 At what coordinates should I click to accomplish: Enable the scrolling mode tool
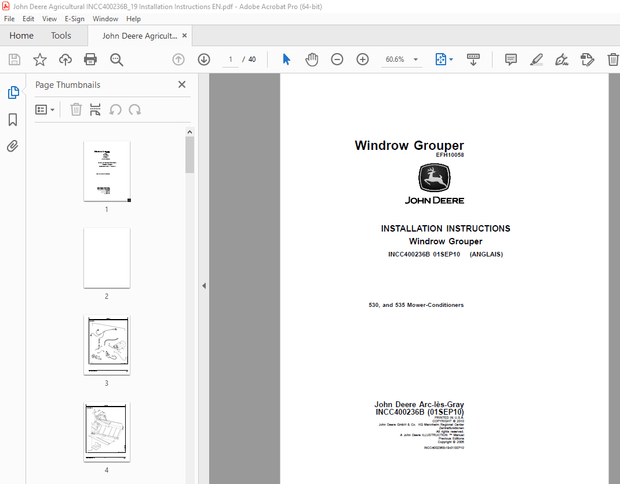coord(473,60)
